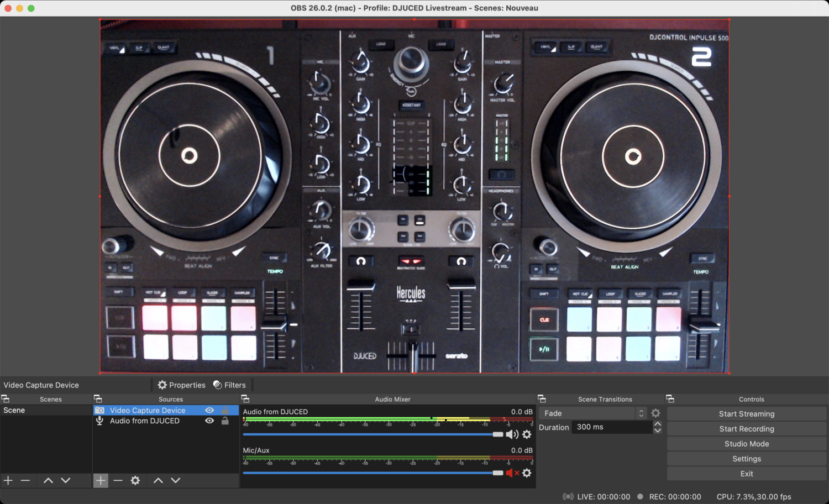The image size is (829, 504).
Task: Remove the selected source with the minus icon
Action: [118, 480]
